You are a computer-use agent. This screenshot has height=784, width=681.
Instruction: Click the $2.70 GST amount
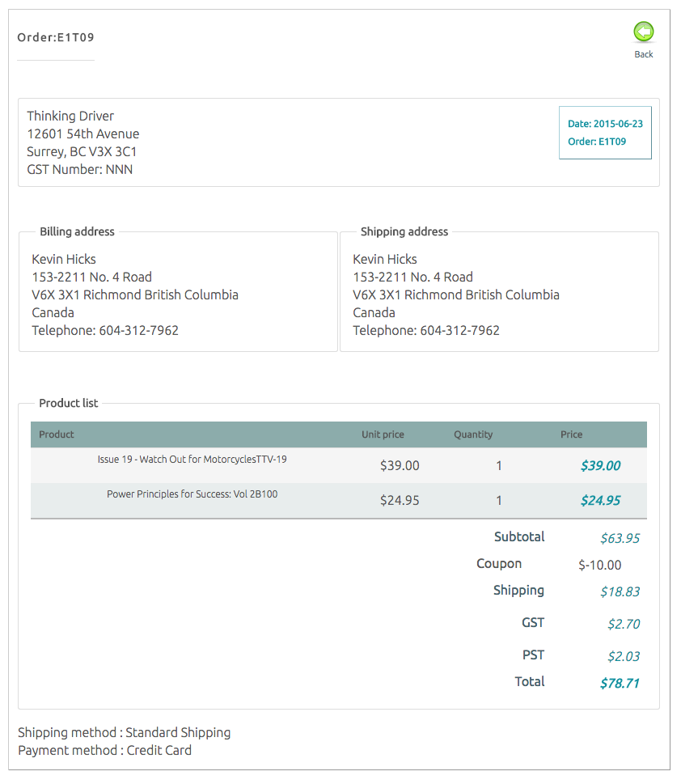pos(624,624)
